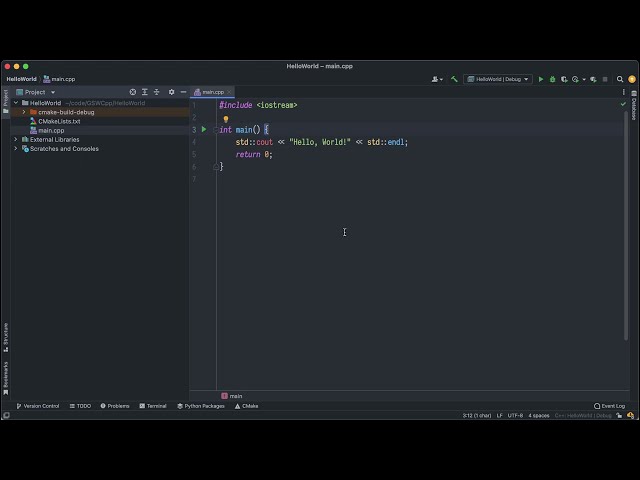Close the main.cpp editor tab
This screenshot has height=480, width=640.
229,92
